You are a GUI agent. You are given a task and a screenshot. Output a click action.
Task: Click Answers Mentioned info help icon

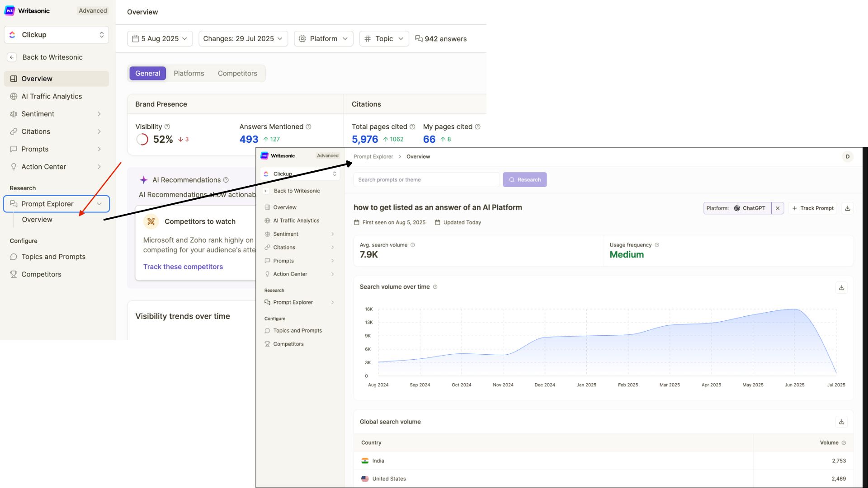[x=308, y=127]
